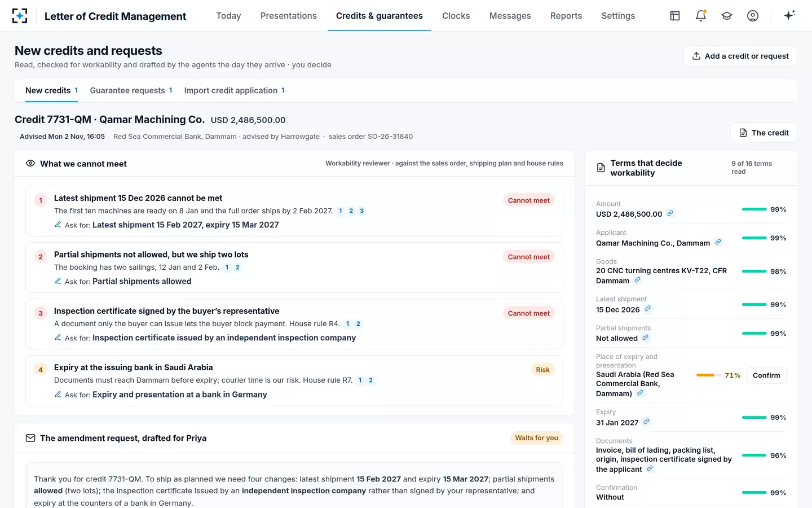Click the link icon beside Expiry 31 Jan 2027
Screen dimensions: 812x508
pos(646,422)
